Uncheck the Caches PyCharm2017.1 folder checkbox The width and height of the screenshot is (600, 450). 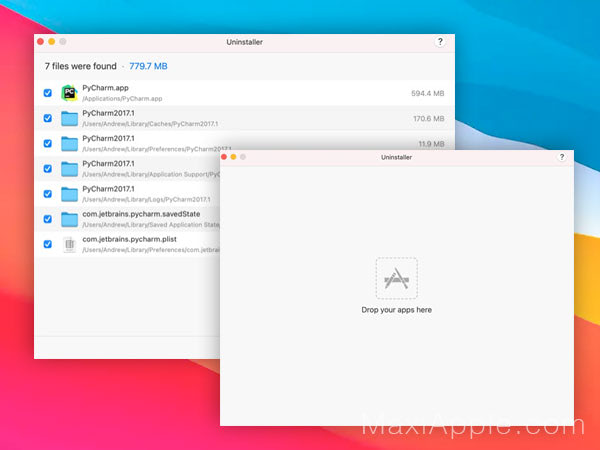tap(47, 118)
